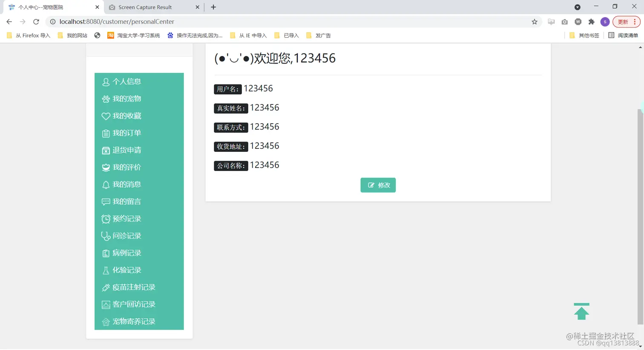Viewport: 644px width, 350px height.
Task: Click the bell icon next to 我的消息
Action: click(x=106, y=184)
